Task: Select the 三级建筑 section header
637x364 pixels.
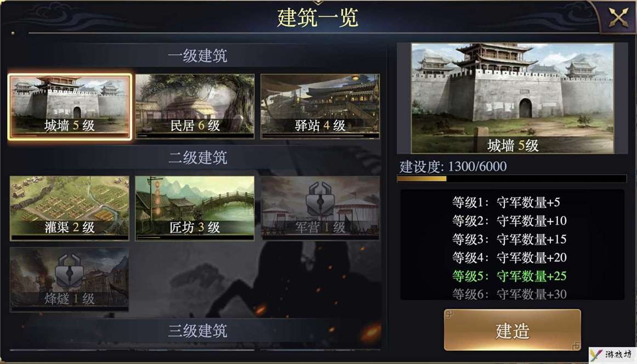Action: point(197,331)
